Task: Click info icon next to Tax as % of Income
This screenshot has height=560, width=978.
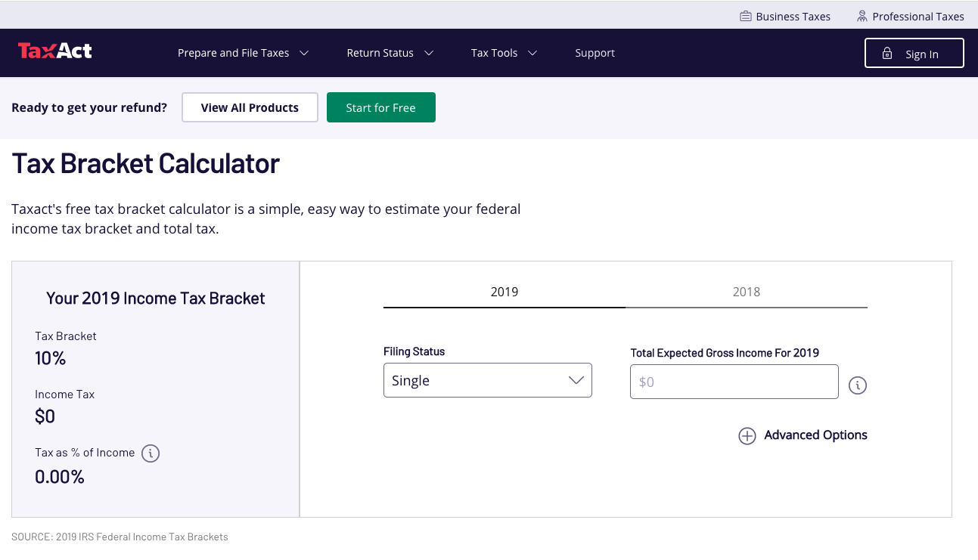Action: point(151,453)
